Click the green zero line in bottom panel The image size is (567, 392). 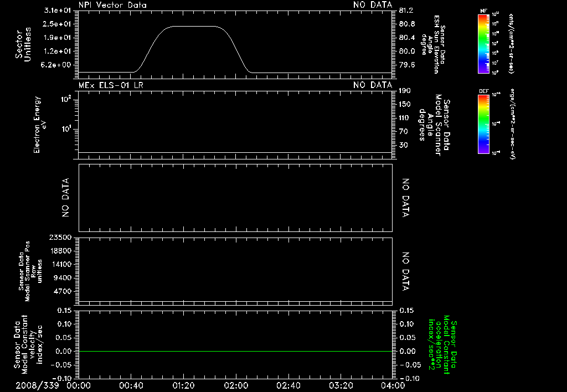pyautogui.click(x=235, y=351)
